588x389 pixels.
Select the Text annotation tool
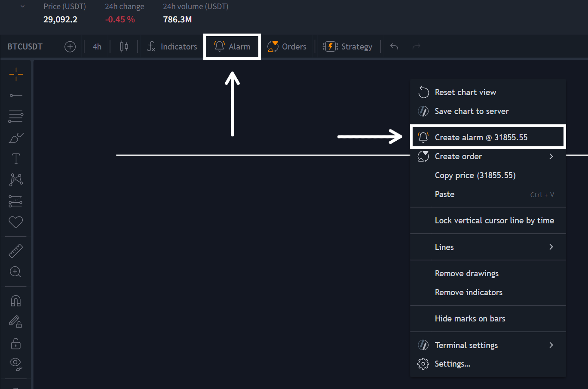16,159
